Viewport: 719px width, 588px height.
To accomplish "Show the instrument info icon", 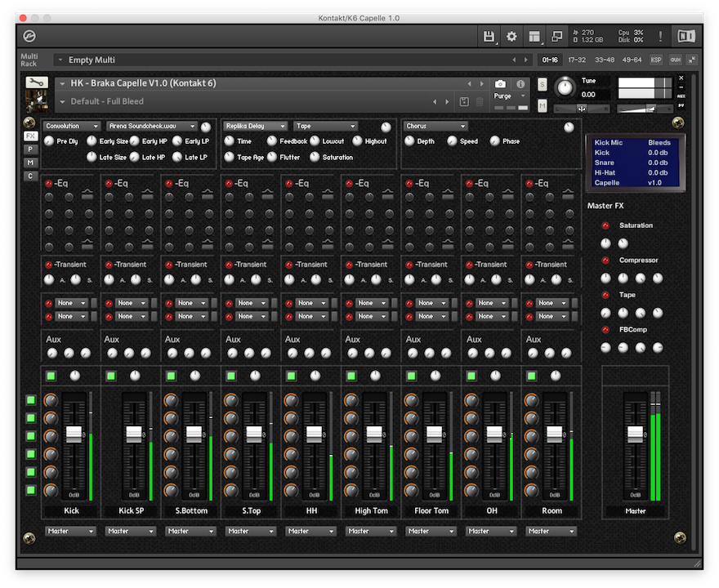I will 520,84.
